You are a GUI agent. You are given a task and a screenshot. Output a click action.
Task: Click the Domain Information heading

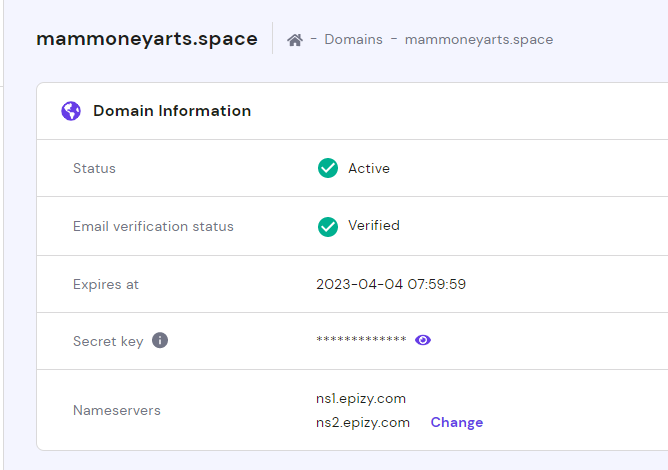(172, 111)
